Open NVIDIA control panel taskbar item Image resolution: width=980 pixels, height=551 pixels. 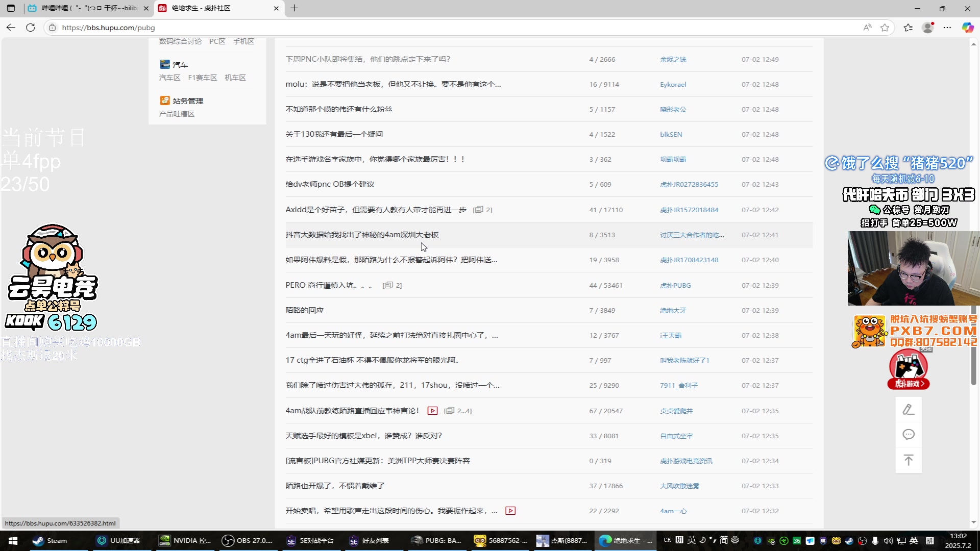pos(185,540)
